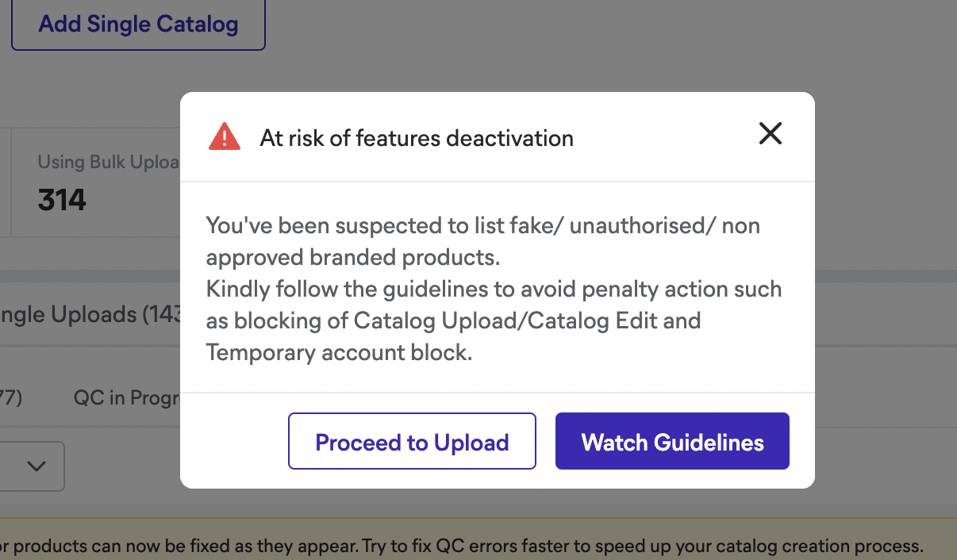Viewport: 957px width, 560px height.
Task: Click the 'Temporary account block' text line
Action: click(x=339, y=352)
